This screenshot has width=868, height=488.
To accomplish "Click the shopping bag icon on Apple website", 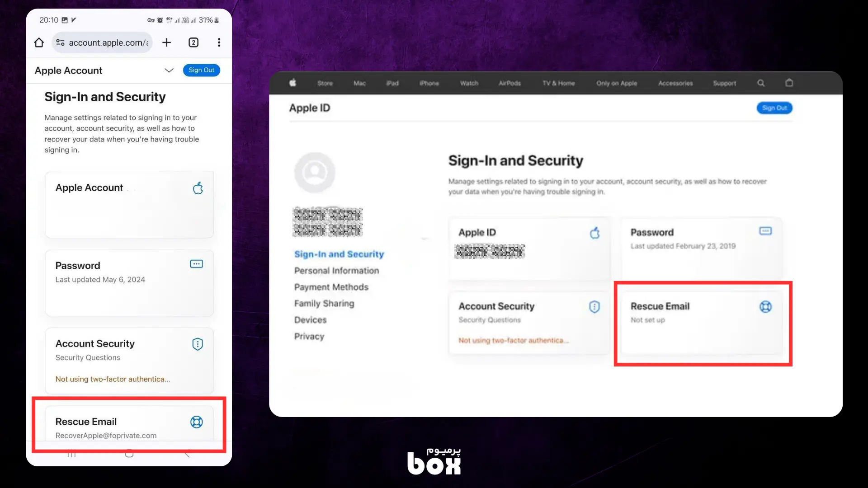I will (789, 83).
